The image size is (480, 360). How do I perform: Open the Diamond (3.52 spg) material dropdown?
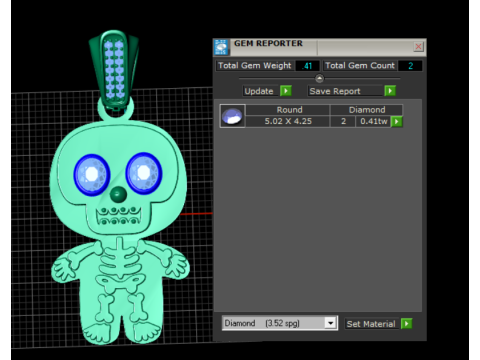point(280,323)
